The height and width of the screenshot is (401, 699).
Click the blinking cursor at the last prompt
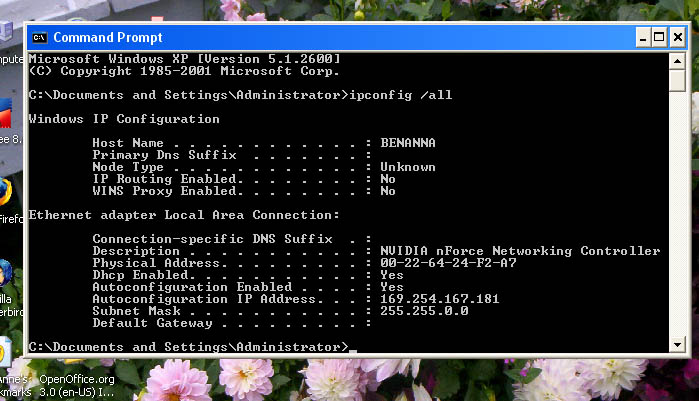(x=354, y=349)
